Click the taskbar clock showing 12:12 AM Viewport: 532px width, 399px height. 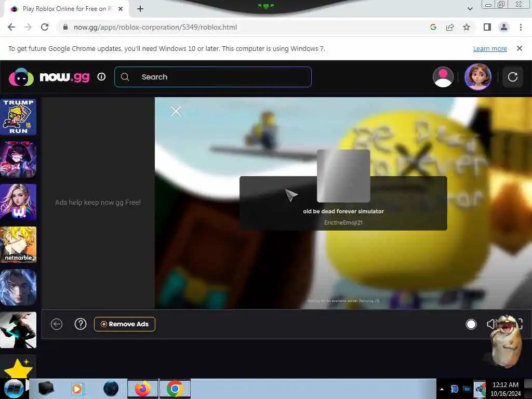point(505,389)
